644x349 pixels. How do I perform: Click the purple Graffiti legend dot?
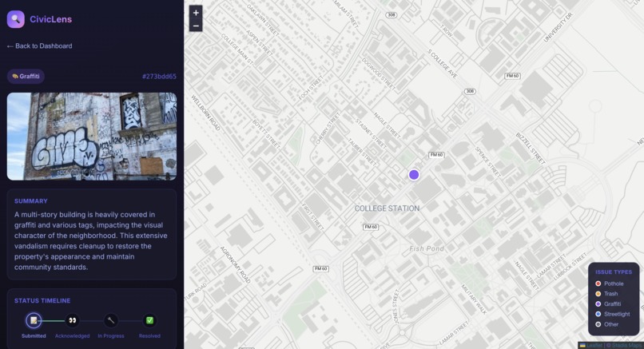[x=598, y=304]
